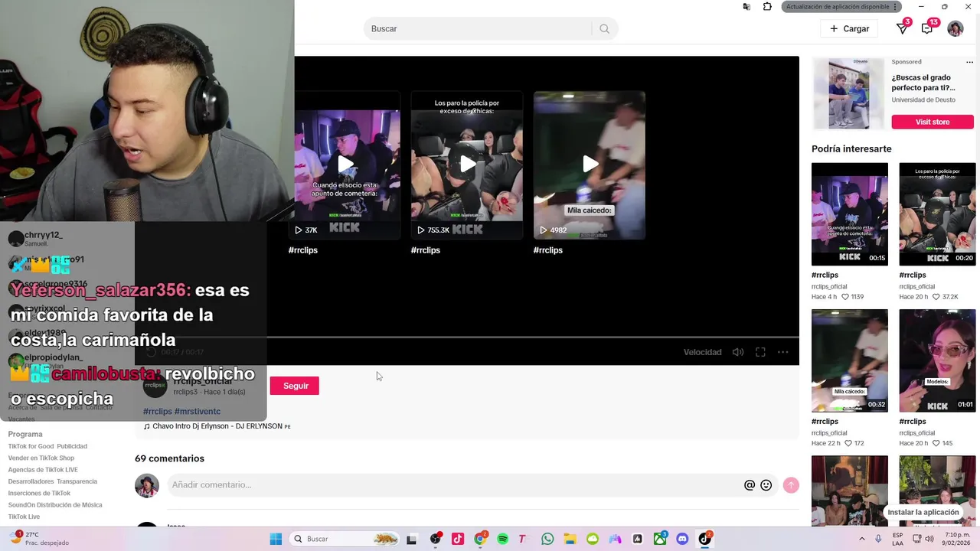Click the Añadir comentario input field
This screenshot has width=980, height=551.
[456, 485]
